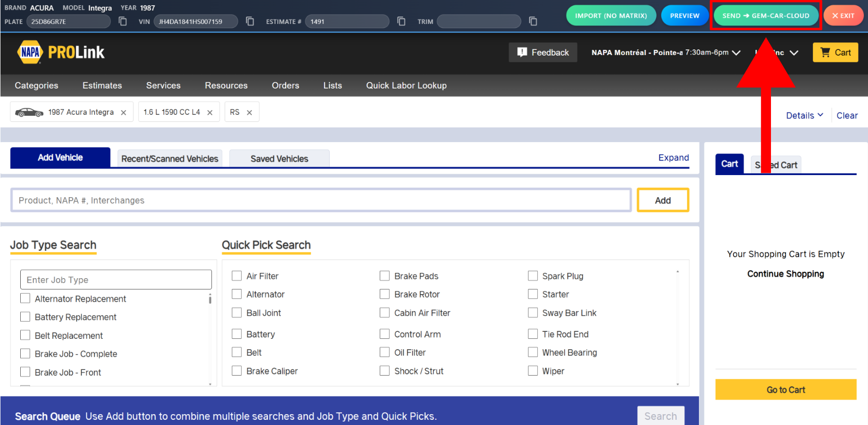The height and width of the screenshot is (425, 868).
Task: Click the yellow Add button
Action: pyautogui.click(x=663, y=200)
